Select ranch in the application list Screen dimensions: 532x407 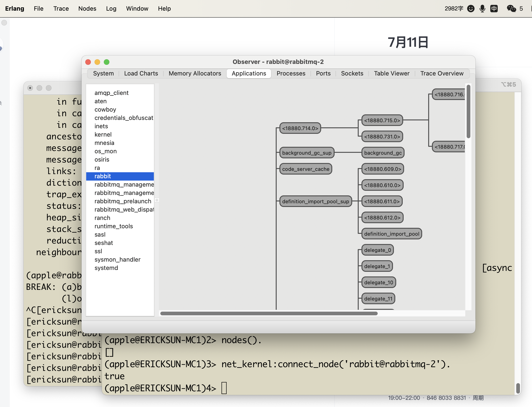tap(120, 218)
